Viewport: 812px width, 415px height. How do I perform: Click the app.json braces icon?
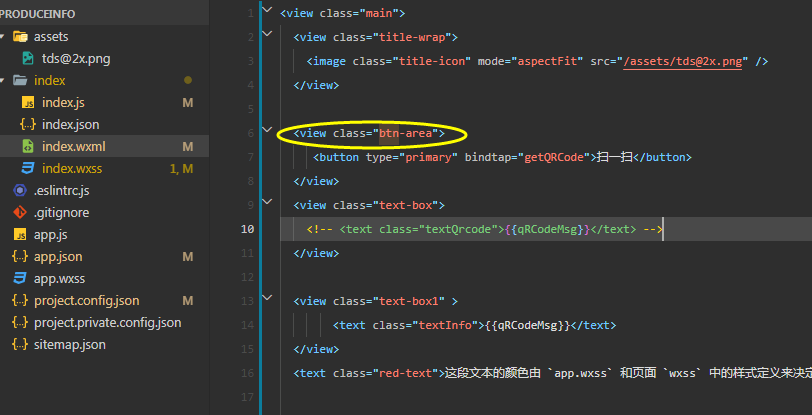pyautogui.click(x=20, y=257)
